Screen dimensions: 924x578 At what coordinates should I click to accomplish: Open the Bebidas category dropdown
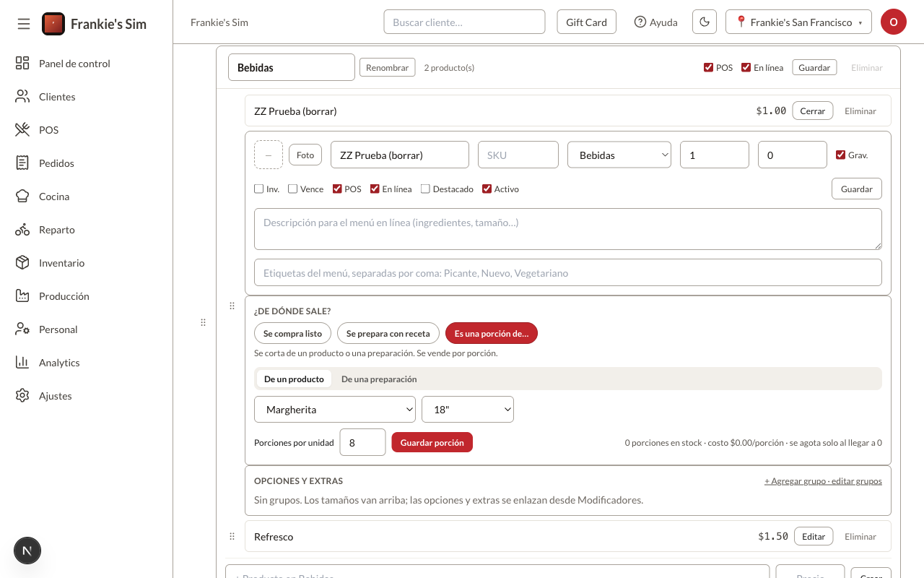[619, 155]
